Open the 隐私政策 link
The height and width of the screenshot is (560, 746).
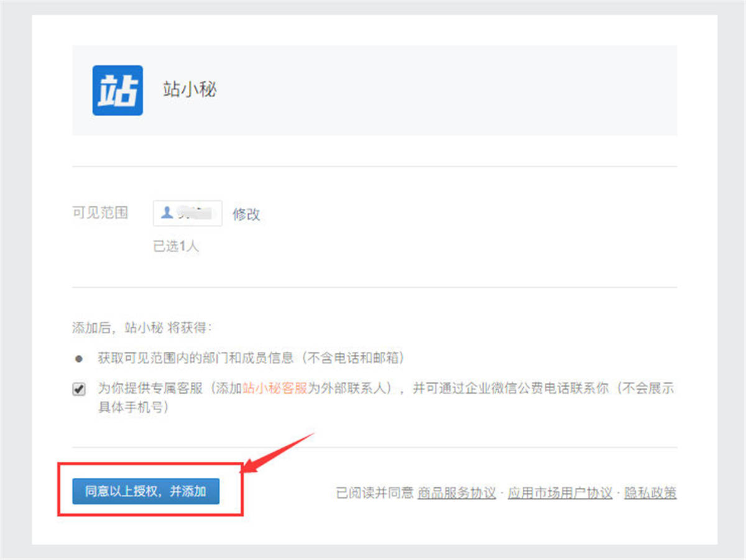[x=650, y=493]
